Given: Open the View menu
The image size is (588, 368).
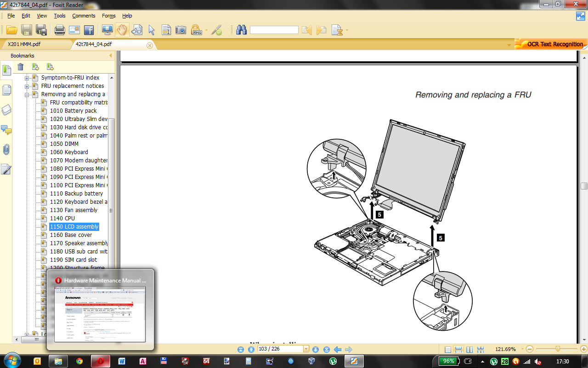Looking at the screenshot, I should tap(42, 16).
